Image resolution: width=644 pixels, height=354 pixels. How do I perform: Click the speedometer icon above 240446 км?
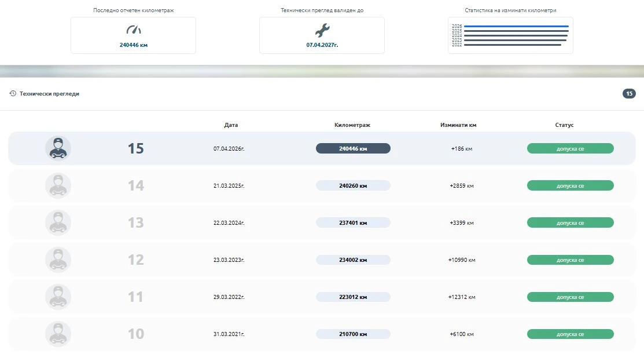pyautogui.click(x=134, y=30)
